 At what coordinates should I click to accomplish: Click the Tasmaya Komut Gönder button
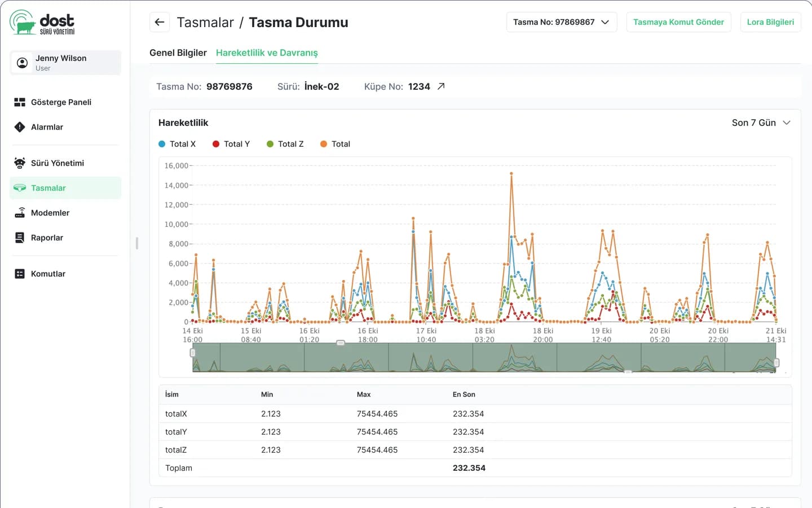tap(678, 22)
